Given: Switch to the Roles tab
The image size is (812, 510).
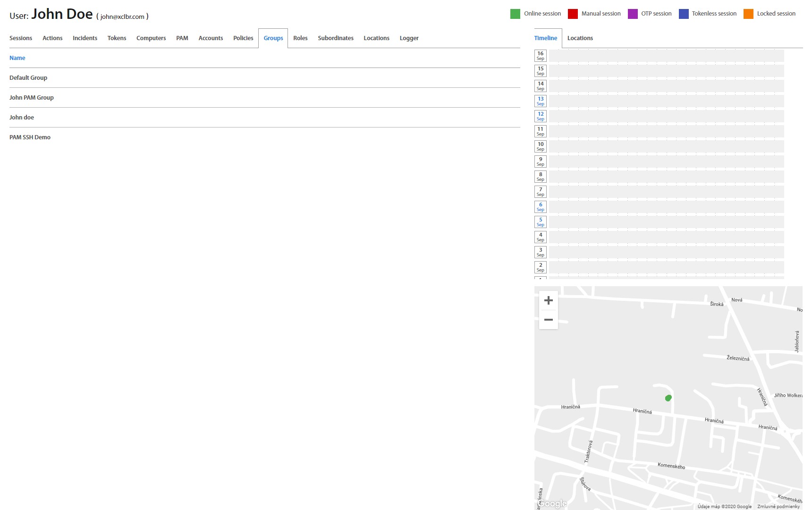Looking at the screenshot, I should pyautogui.click(x=300, y=38).
